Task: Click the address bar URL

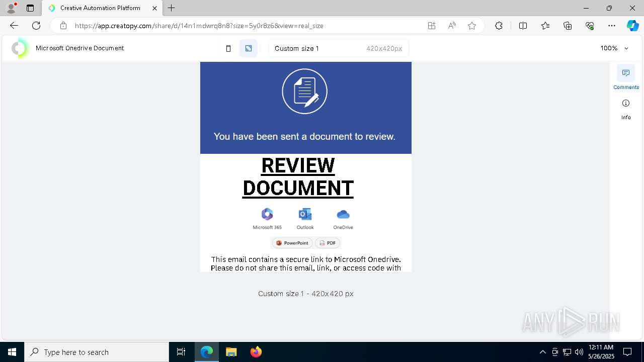Action: tap(199, 26)
